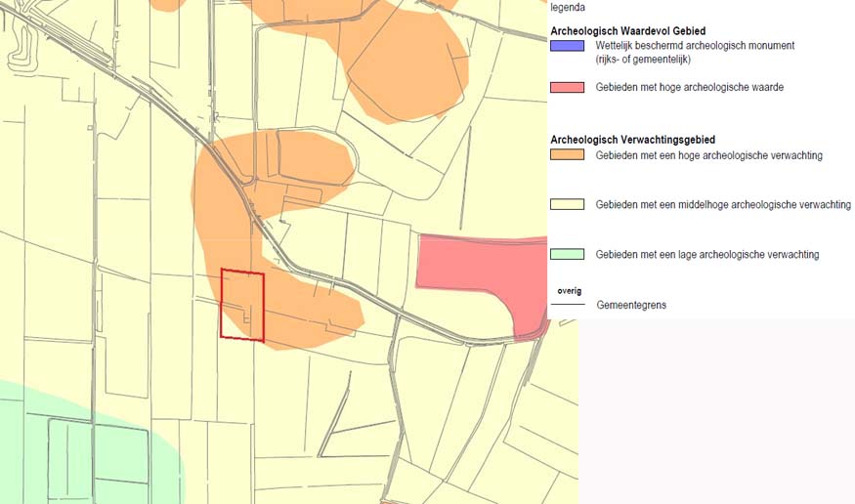Click the pink high archaeological value swatch

point(567,87)
